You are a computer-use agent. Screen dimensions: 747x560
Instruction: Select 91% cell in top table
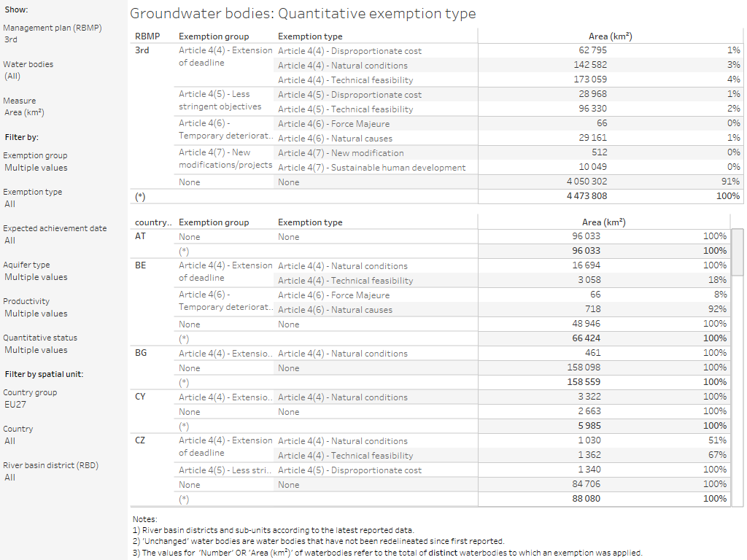point(730,182)
